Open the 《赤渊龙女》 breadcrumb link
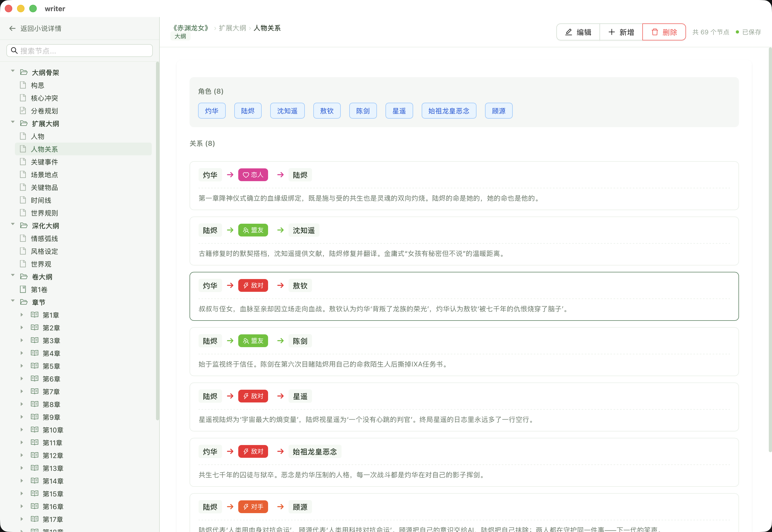Viewport: 772px width, 532px height. pos(191,28)
